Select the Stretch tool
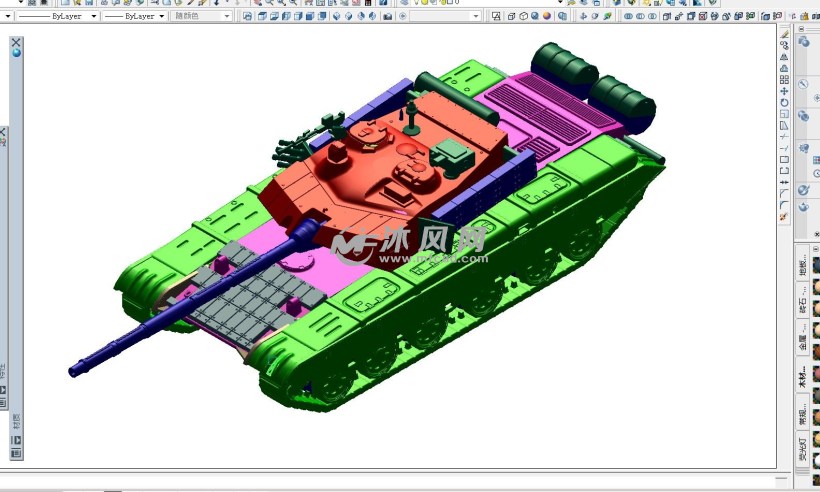Image resolution: width=820 pixels, height=492 pixels. coord(784,125)
